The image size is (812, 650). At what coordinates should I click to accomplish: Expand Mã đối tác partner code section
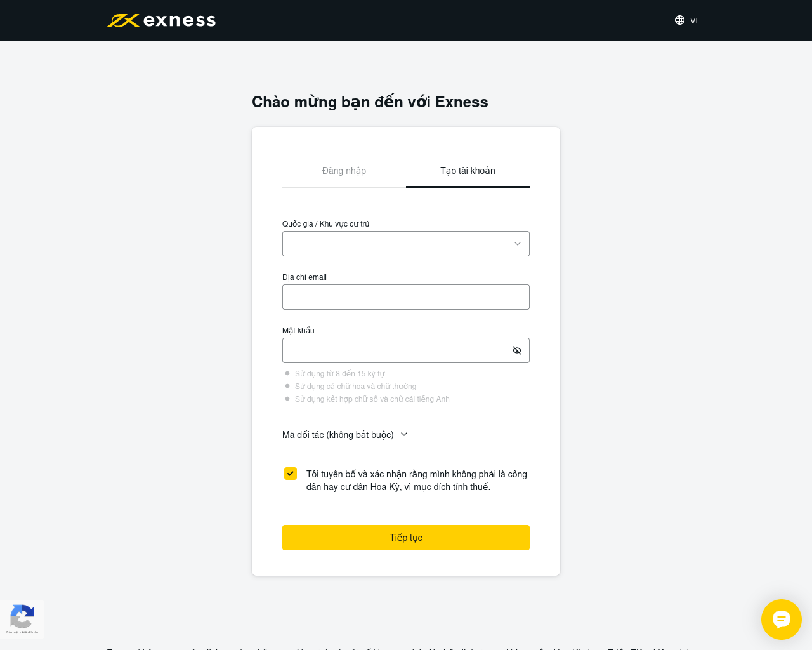pos(345,435)
